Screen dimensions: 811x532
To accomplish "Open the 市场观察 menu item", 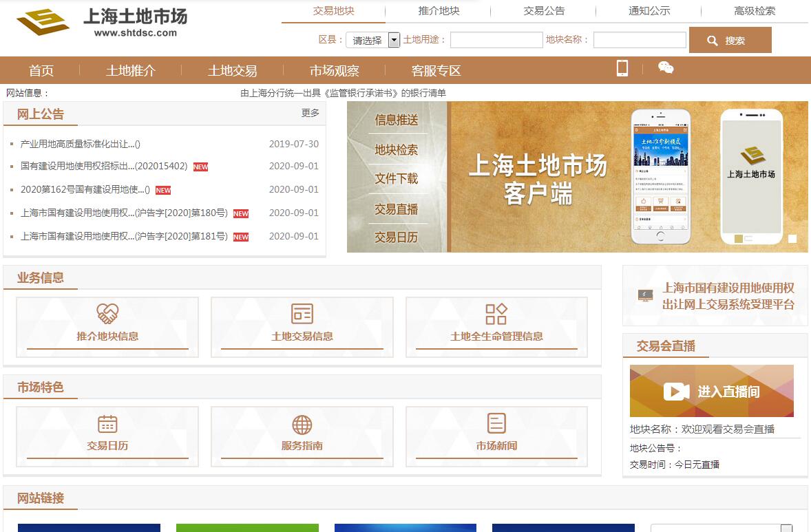I will click(x=334, y=70).
